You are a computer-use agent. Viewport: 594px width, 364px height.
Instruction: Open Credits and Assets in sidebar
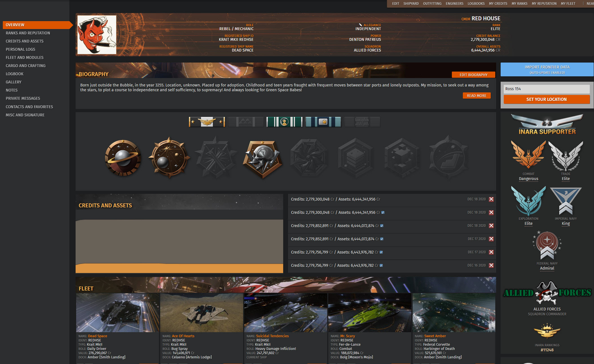pos(25,41)
